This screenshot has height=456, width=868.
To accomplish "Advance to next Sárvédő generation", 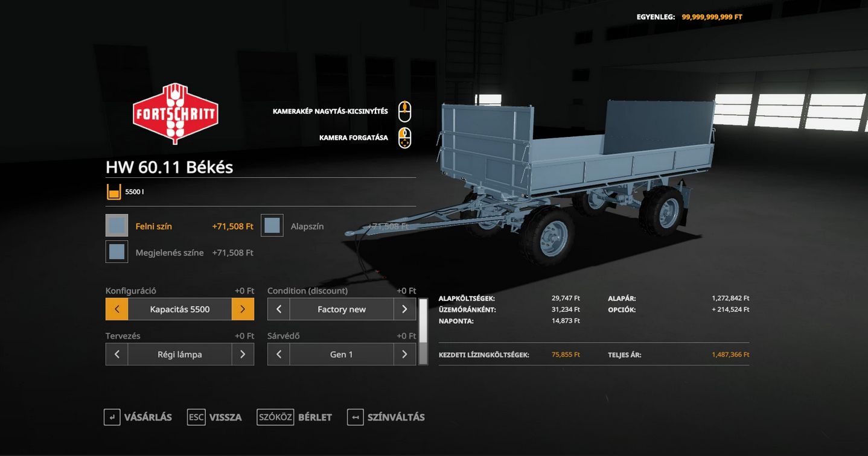I will pyautogui.click(x=404, y=355).
